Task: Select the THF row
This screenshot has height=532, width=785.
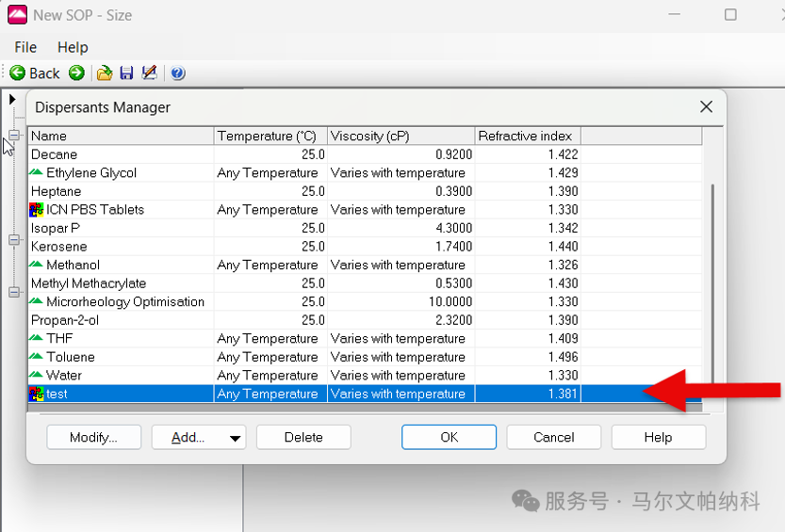Action: tap(365, 338)
